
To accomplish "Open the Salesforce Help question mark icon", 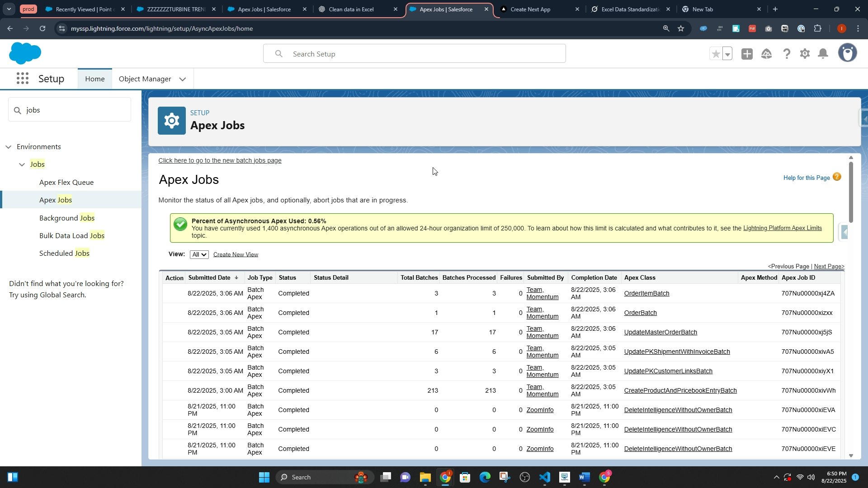I will click(x=787, y=54).
